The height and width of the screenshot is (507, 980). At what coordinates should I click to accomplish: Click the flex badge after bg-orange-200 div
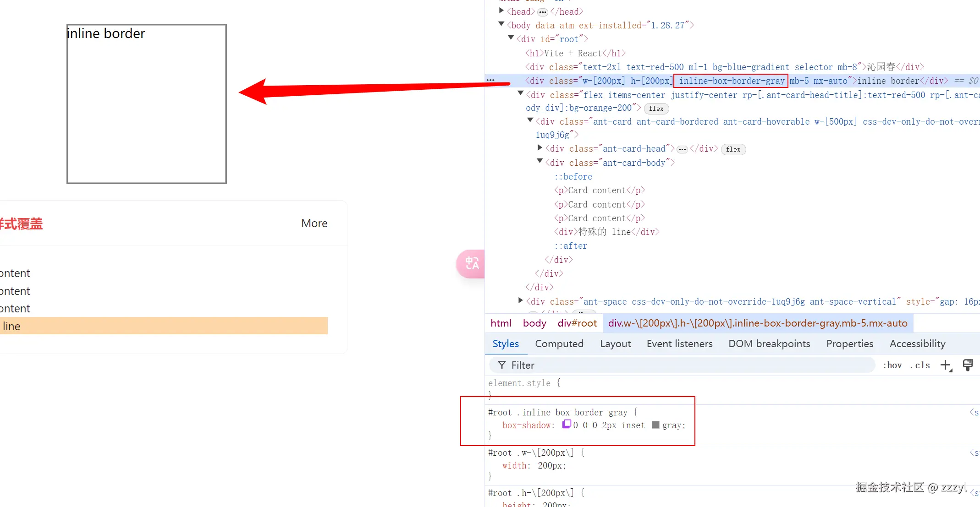point(656,109)
